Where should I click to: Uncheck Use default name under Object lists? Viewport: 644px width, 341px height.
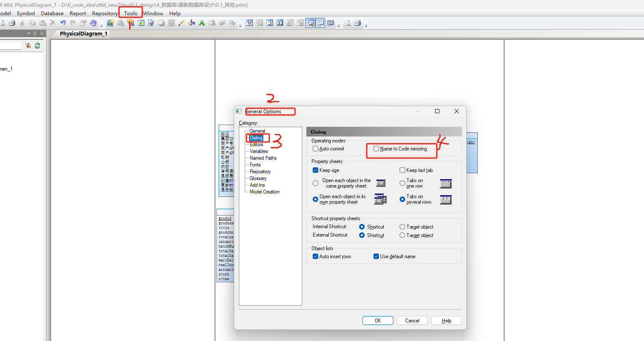376,256
